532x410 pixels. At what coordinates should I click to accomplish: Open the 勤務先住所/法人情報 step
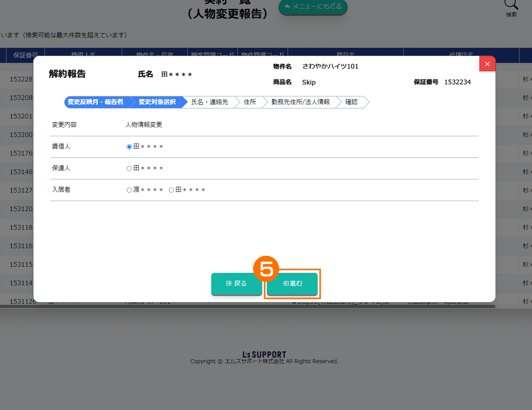tap(300, 102)
